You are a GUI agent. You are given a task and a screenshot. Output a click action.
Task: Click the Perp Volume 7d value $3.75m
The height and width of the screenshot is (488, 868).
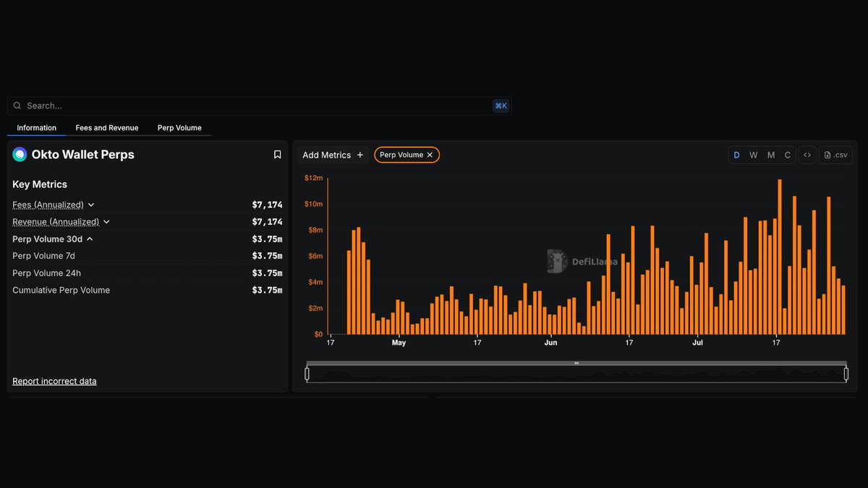[x=267, y=256]
